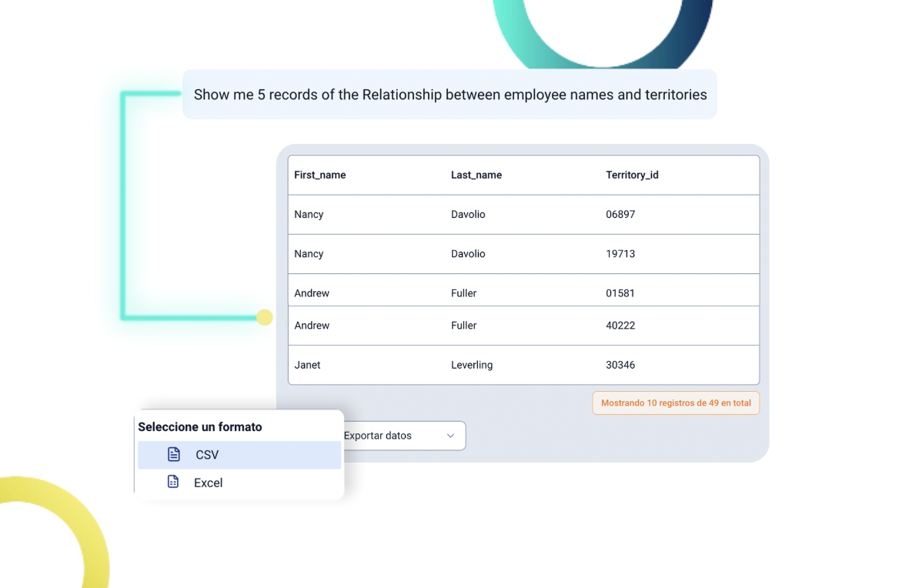
Task: Click territory cell 01581
Action: [620, 293]
